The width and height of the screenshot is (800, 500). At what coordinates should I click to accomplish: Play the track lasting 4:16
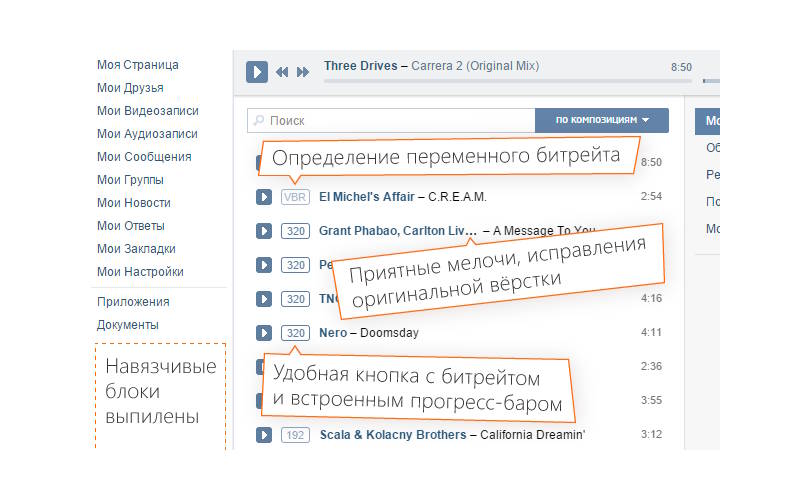(x=264, y=299)
